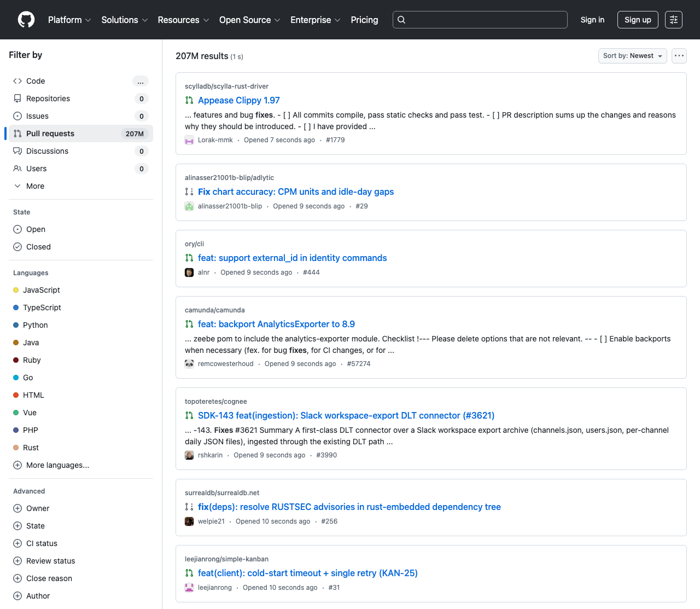
Task: Click the Users filter people icon
Action: tap(17, 169)
